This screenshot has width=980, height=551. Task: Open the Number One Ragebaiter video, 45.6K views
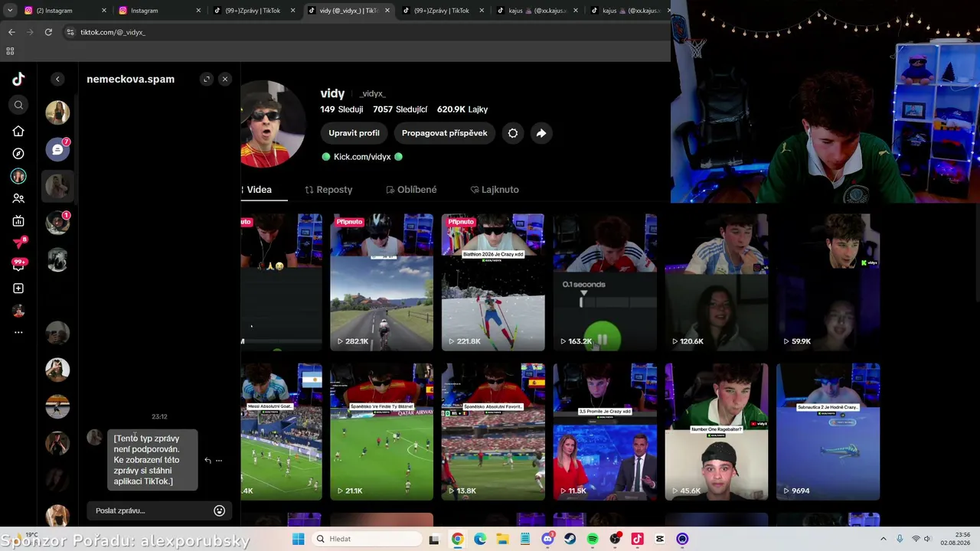click(x=717, y=432)
